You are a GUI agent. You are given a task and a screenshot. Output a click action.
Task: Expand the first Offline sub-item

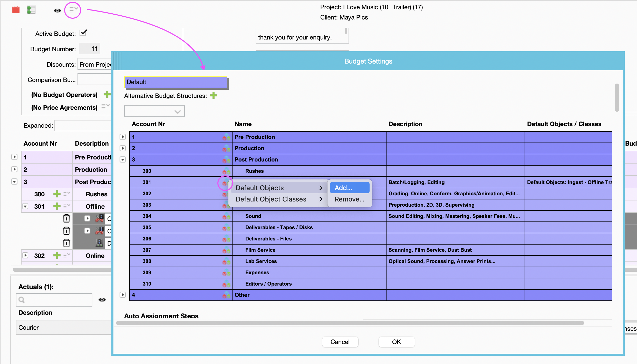click(x=87, y=218)
